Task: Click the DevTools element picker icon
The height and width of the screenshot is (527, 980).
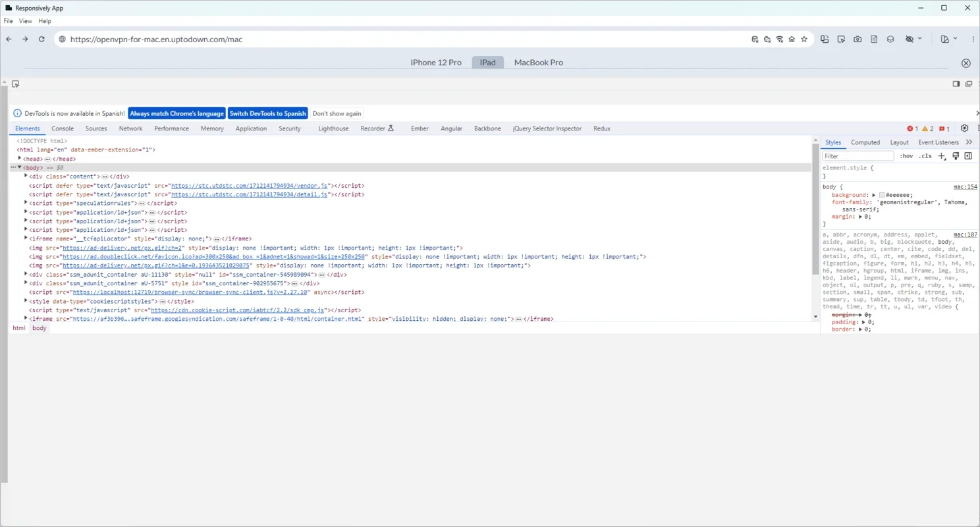Action: click(x=16, y=84)
